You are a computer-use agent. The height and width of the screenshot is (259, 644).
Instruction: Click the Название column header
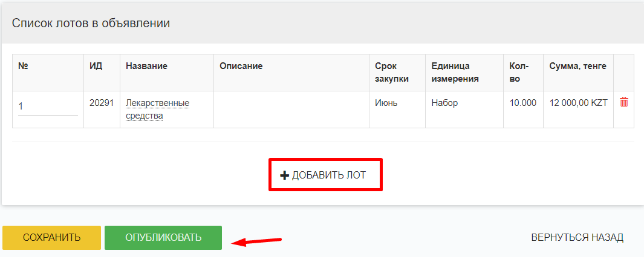tap(146, 66)
